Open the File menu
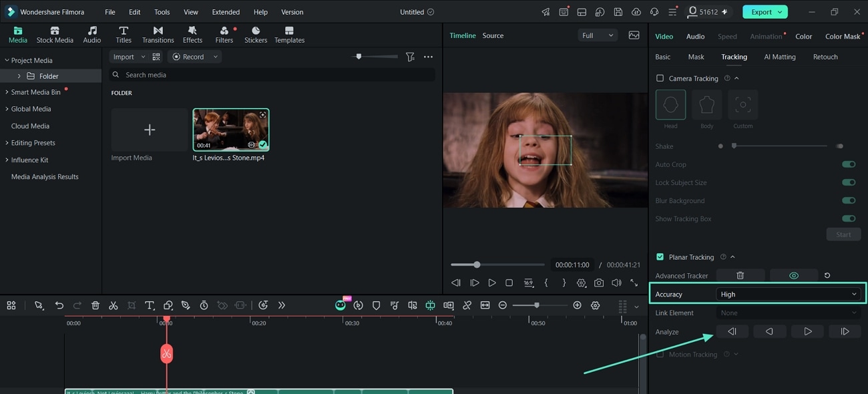The width and height of the screenshot is (868, 394). pos(110,12)
